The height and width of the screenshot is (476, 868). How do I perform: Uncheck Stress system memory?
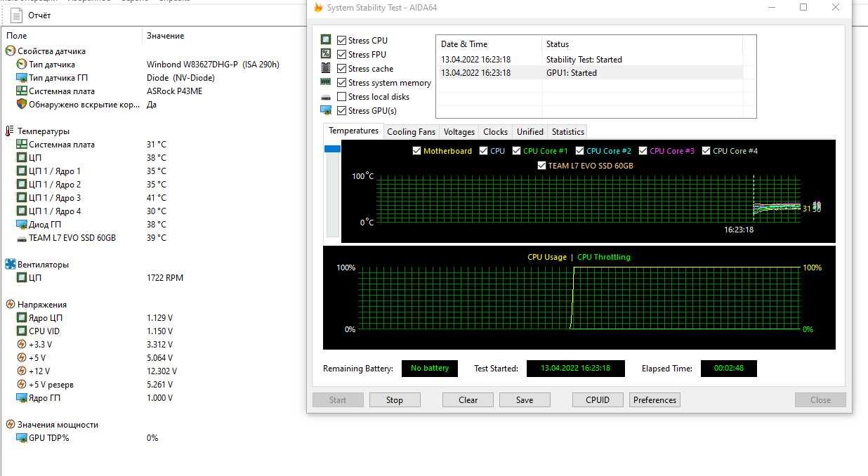342,83
